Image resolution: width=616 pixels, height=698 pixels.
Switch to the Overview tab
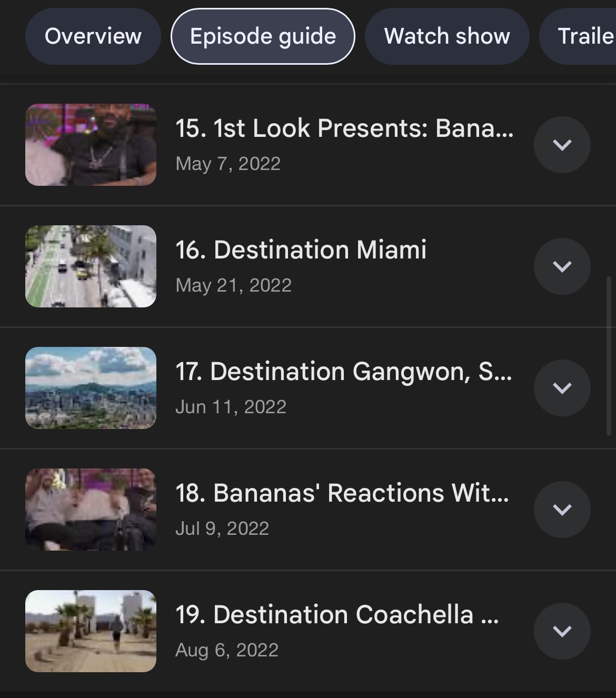pyautogui.click(x=93, y=36)
